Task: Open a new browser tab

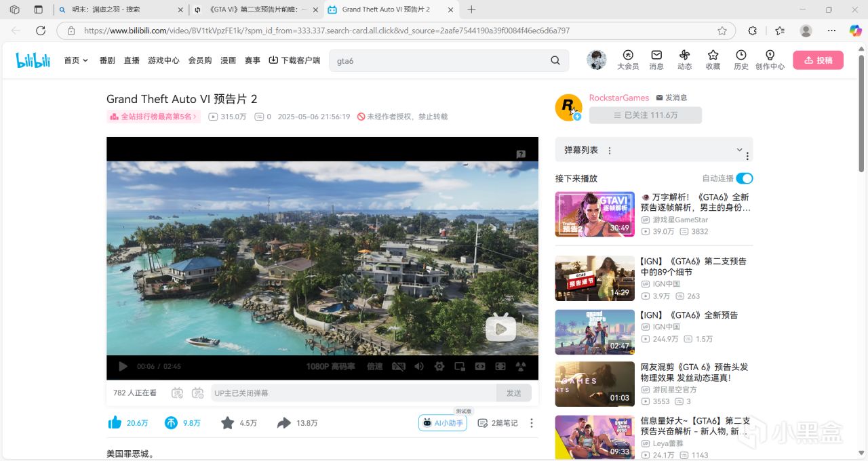Action: 471,9
